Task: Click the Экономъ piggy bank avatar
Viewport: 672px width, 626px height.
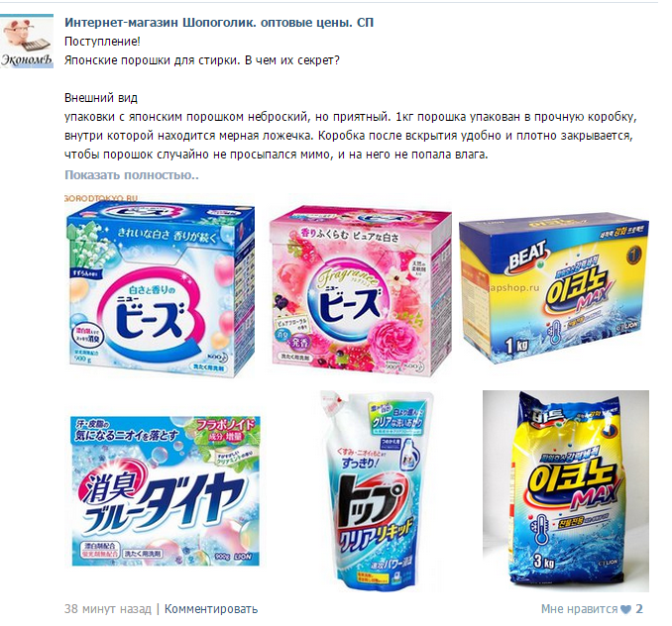Action: click(x=27, y=41)
